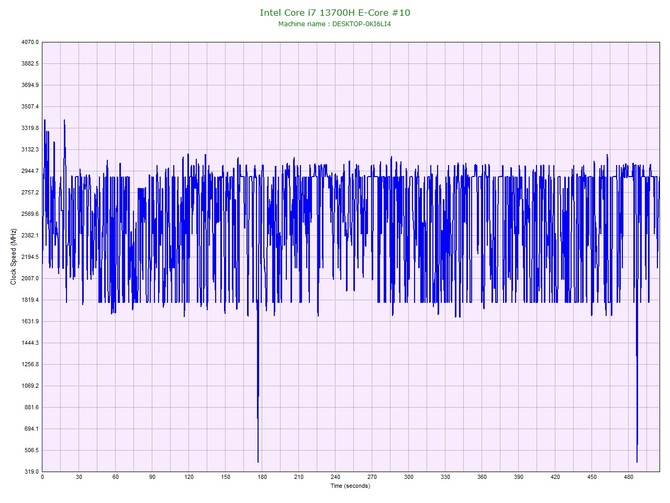Click the 3507.4 y-axis value
Image resolution: width=670 pixels, height=503 pixels.
point(30,106)
